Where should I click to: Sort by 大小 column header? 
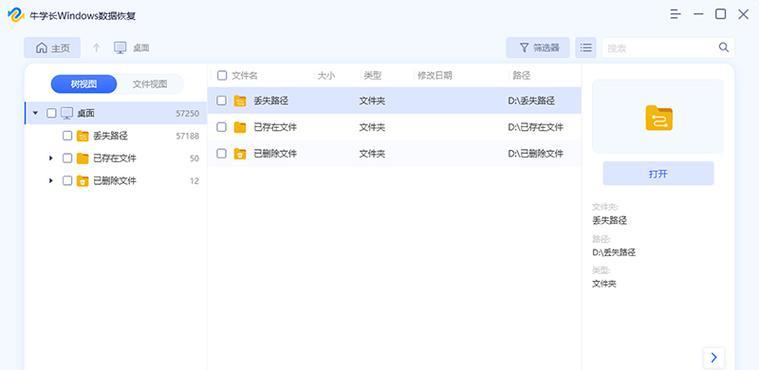(x=326, y=76)
